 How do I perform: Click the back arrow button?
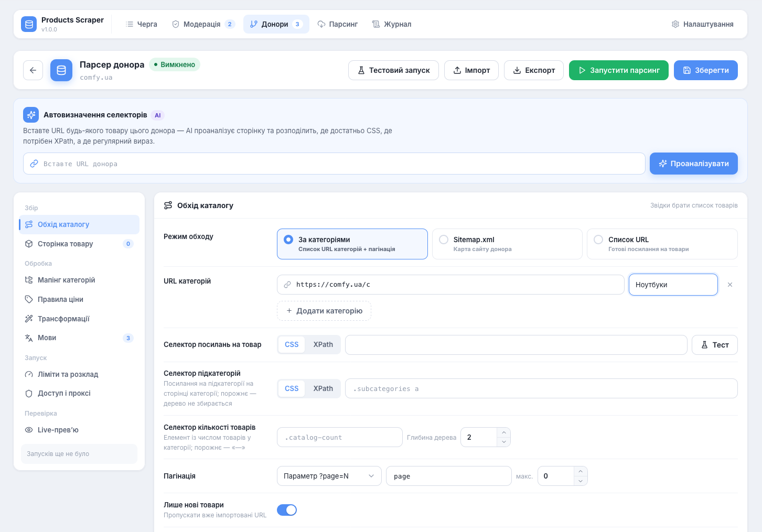[33, 70]
